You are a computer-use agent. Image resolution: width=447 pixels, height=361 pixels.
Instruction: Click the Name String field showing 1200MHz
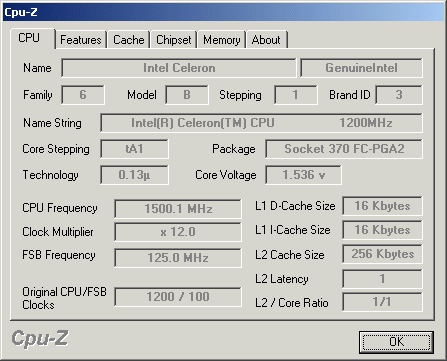coord(261,123)
